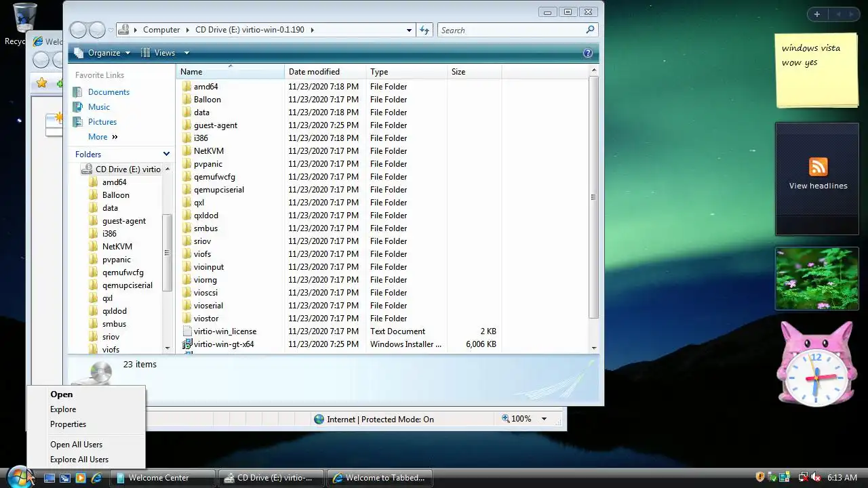The width and height of the screenshot is (868, 488).
Task: Select qemupciserial in the Folders tree
Action: point(127,285)
